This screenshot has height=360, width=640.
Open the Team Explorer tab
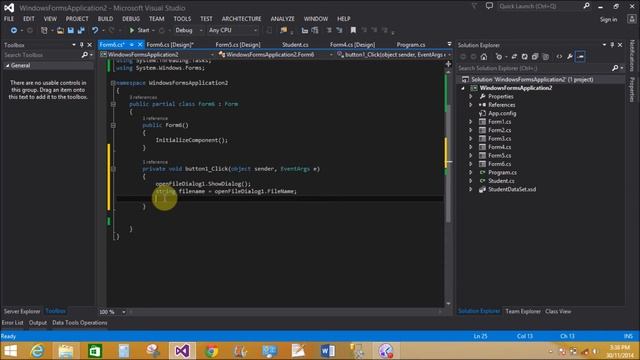523,311
